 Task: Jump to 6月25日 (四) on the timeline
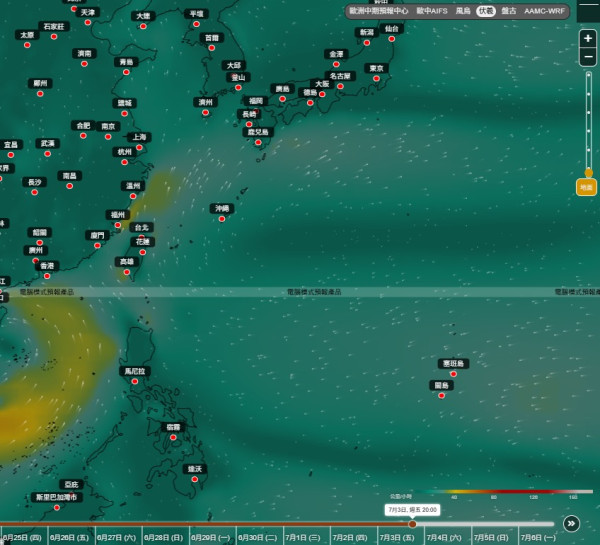pos(23,537)
